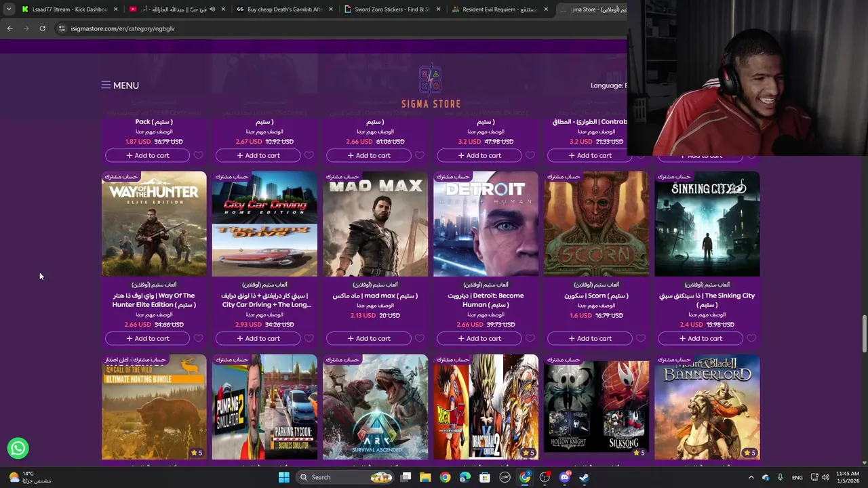This screenshot has width=868, height=488.
Task: Open site information icon in address bar
Action: pos(62,28)
